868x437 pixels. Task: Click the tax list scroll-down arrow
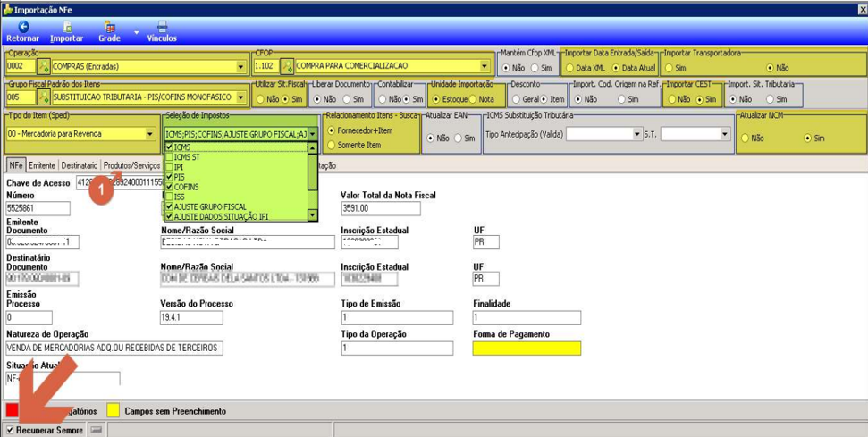tap(313, 215)
